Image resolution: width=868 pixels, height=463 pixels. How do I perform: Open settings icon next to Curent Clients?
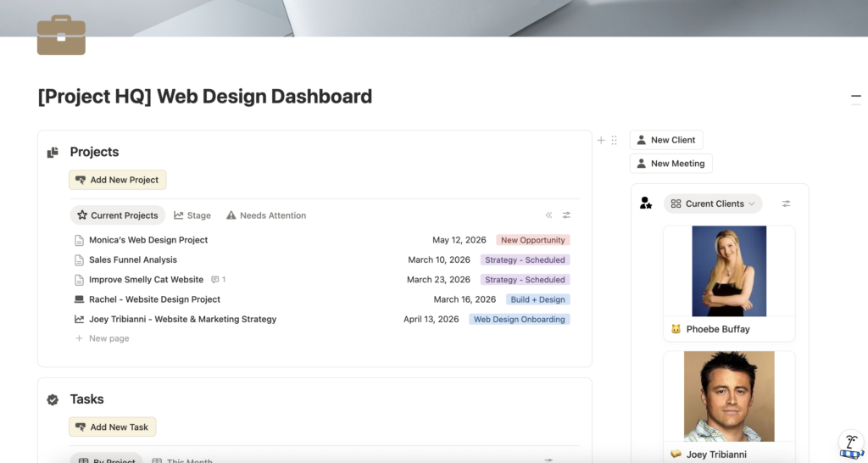point(786,204)
